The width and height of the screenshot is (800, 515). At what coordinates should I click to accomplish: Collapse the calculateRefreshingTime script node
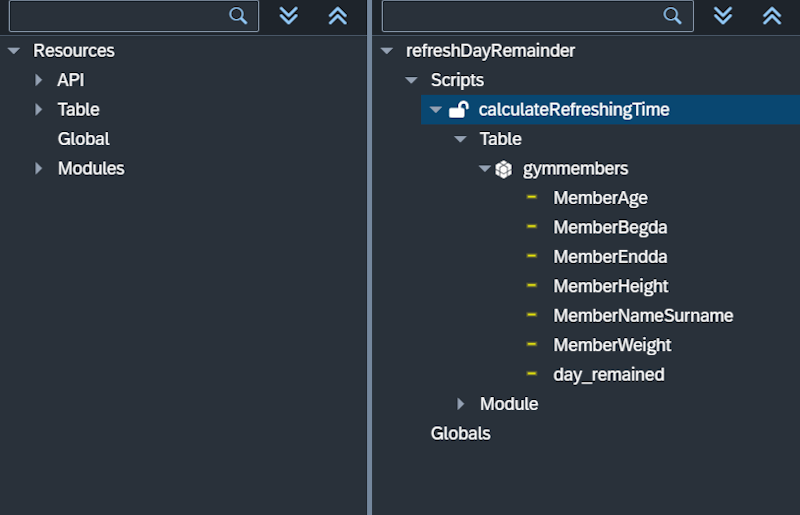coord(436,109)
